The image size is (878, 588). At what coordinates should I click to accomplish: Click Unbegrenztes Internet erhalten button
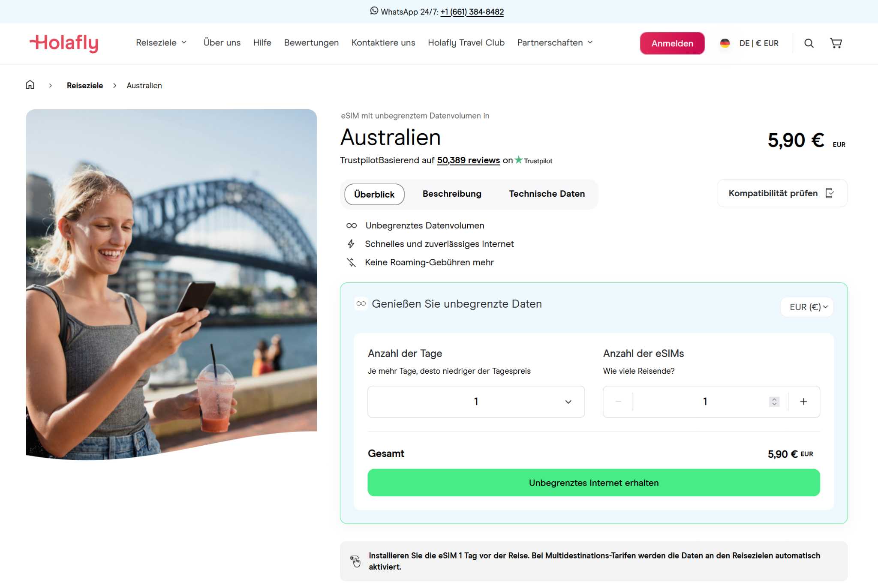593,483
